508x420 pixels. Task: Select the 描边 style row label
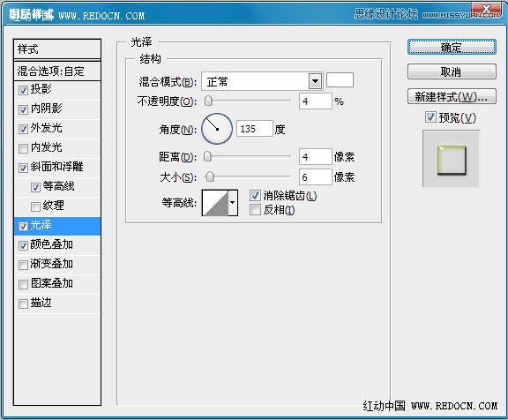click(x=41, y=303)
